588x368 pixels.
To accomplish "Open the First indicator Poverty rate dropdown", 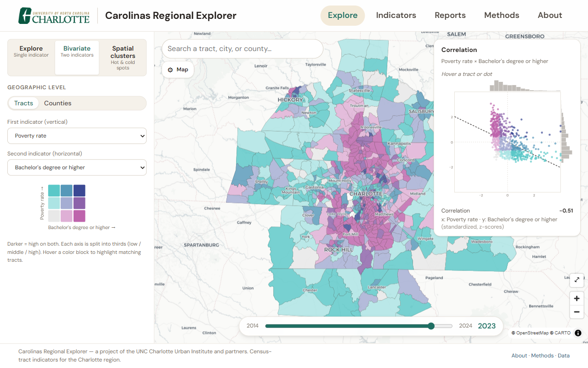I will point(77,136).
